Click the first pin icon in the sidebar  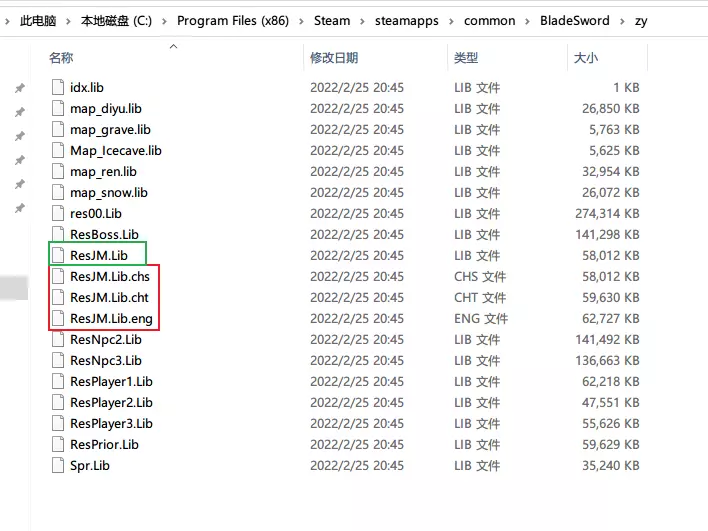click(x=20, y=88)
